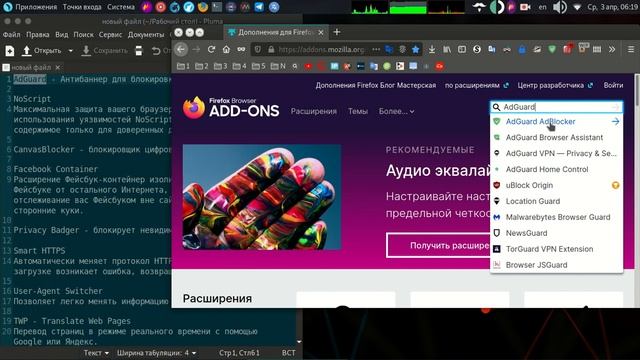The image size is (640, 360).
Task: Click Pluma undo icon
Action: coord(156,51)
